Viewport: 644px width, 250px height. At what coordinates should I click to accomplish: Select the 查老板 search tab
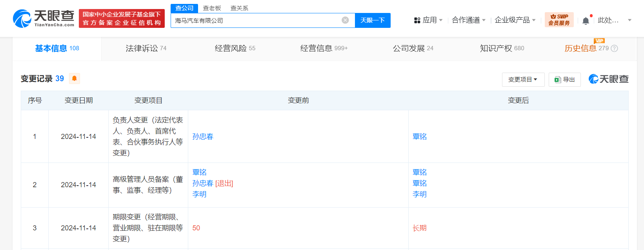[x=212, y=8]
